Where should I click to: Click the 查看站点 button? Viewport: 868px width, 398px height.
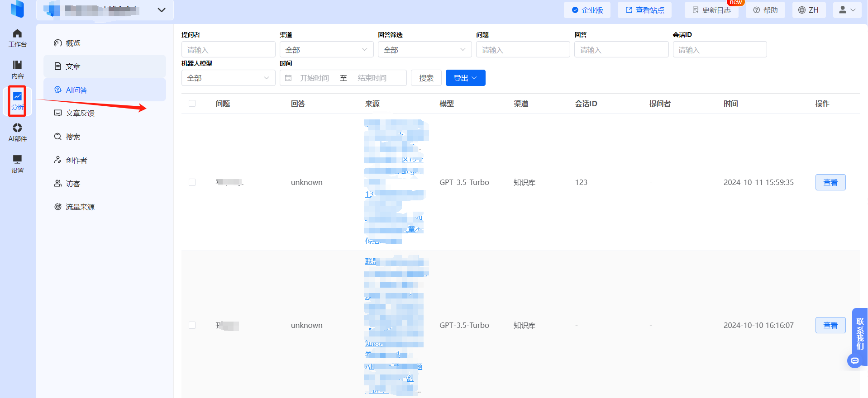tap(644, 10)
